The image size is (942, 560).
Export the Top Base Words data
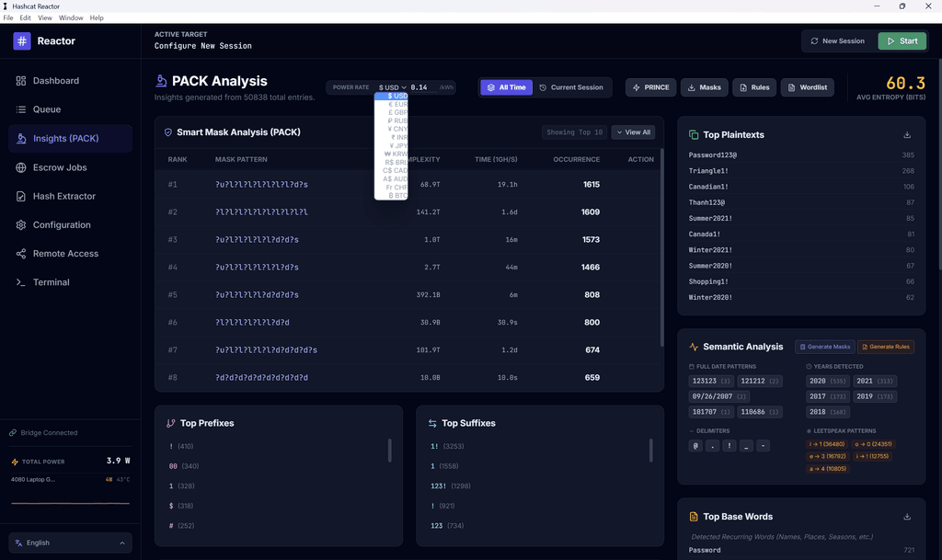[908, 516]
